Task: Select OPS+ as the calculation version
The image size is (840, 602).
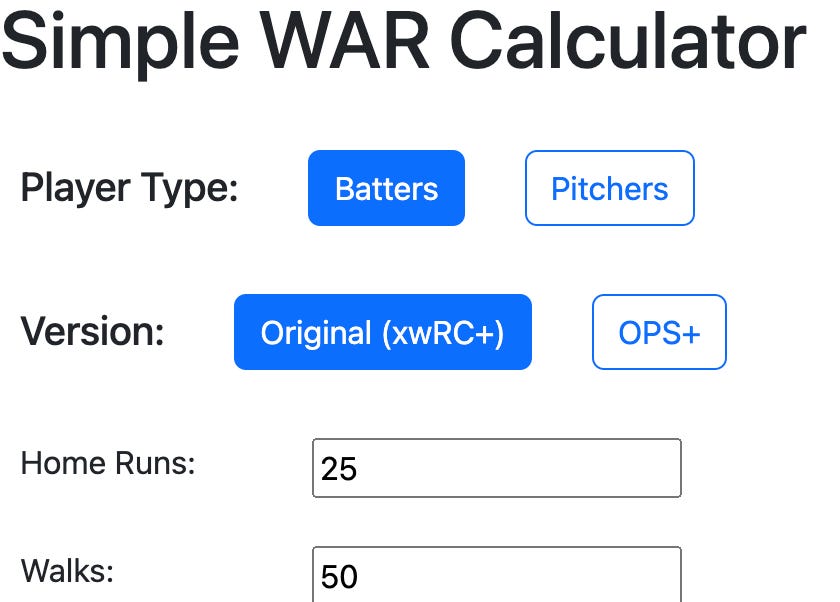Action: 659,332
